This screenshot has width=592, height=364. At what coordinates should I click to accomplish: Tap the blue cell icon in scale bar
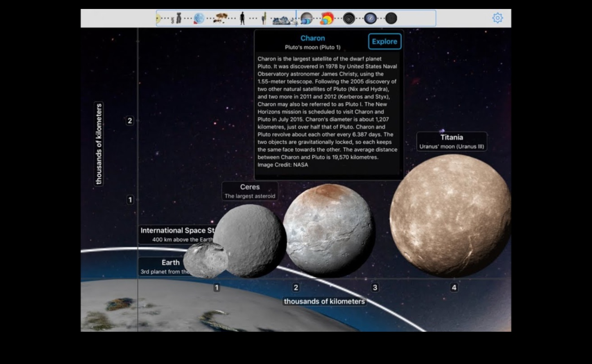point(199,18)
